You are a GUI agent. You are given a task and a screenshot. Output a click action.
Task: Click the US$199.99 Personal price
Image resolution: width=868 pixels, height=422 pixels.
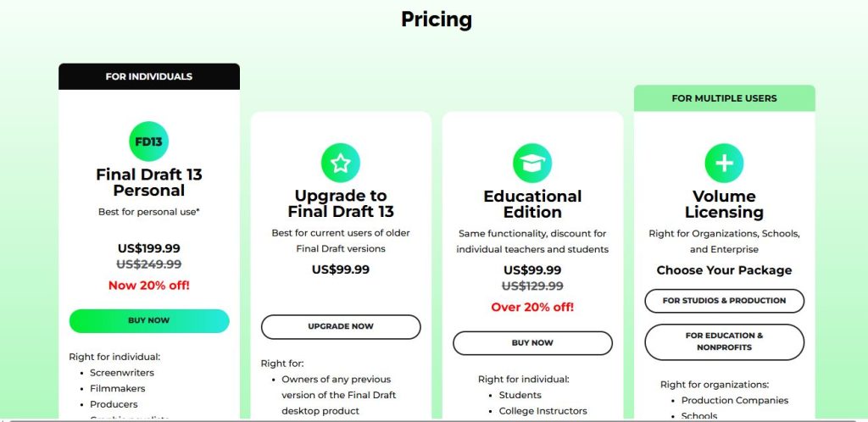pyautogui.click(x=149, y=249)
